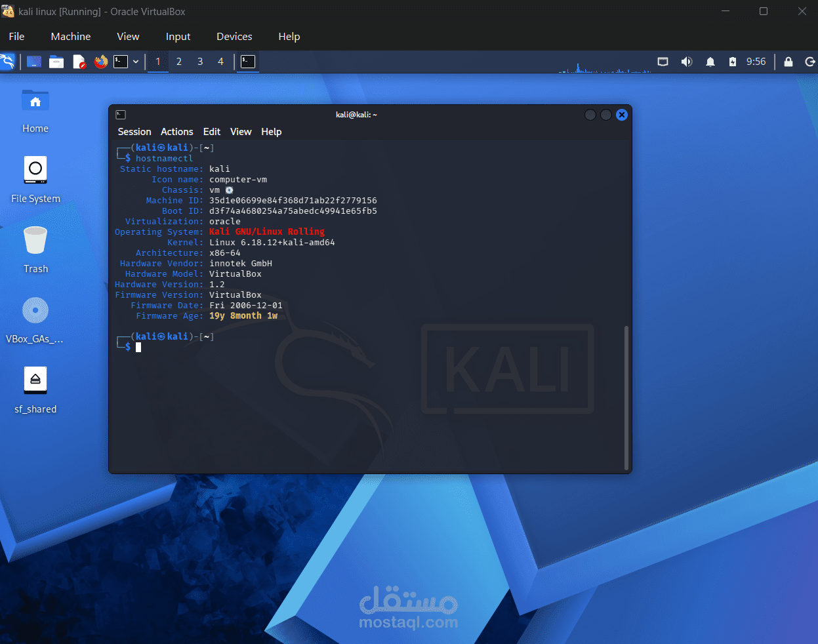Select the Home desktop icon
The height and width of the screenshot is (644, 818).
[35, 111]
